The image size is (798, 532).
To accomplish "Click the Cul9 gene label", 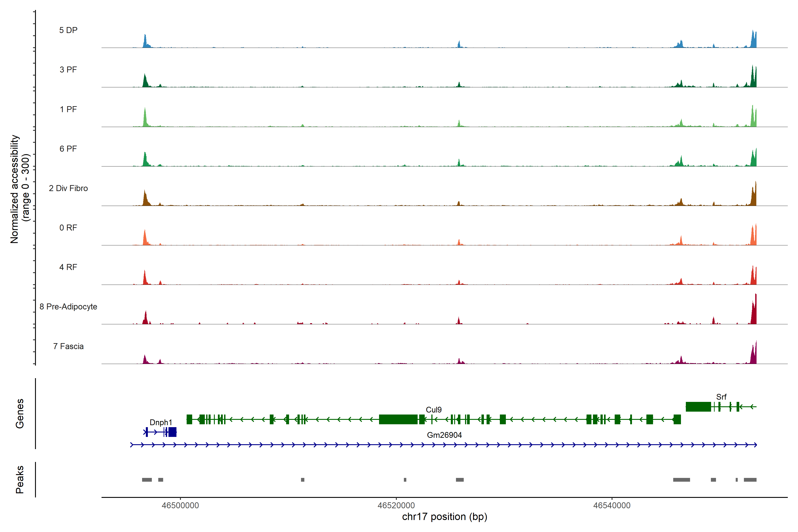I will (434, 410).
